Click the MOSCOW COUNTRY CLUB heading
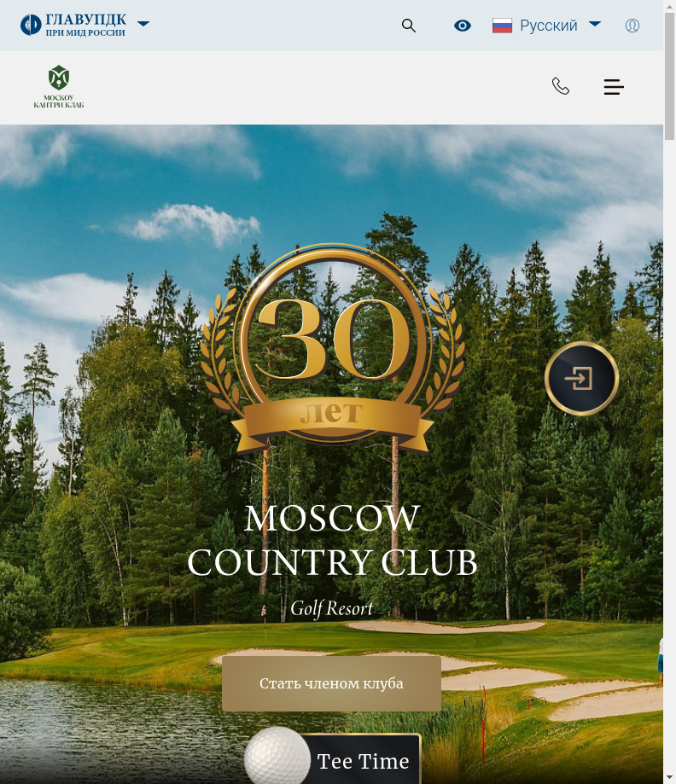 (x=332, y=540)
